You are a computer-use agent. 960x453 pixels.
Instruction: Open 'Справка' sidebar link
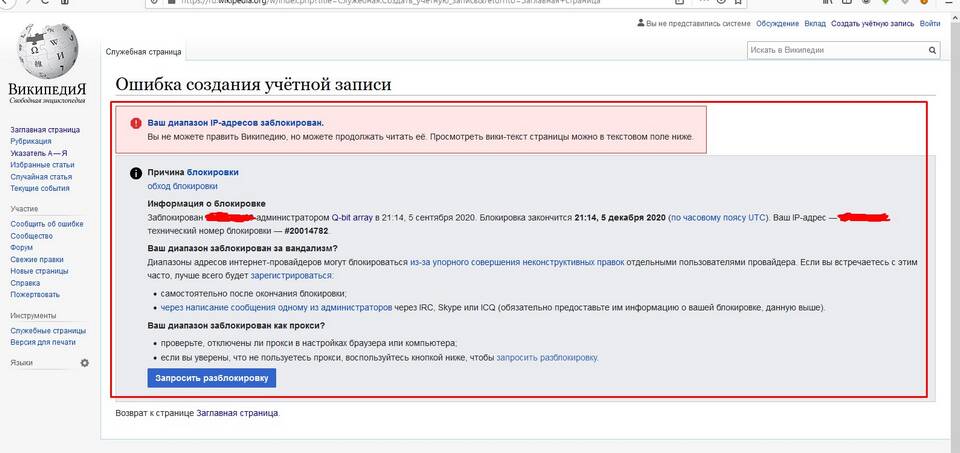click(x=25, y=283)
